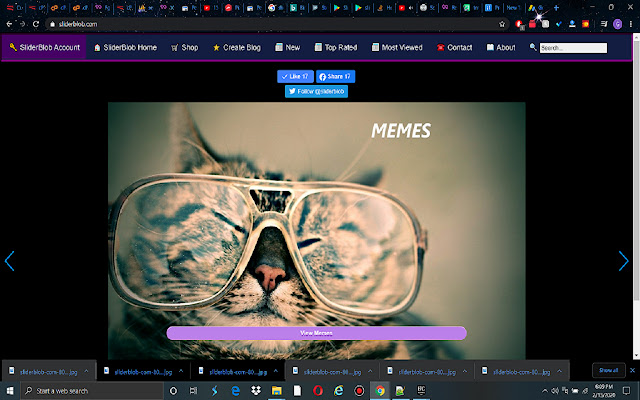Open the red circle extension icon
Viewport: 640px width, 400px height.
519,24
